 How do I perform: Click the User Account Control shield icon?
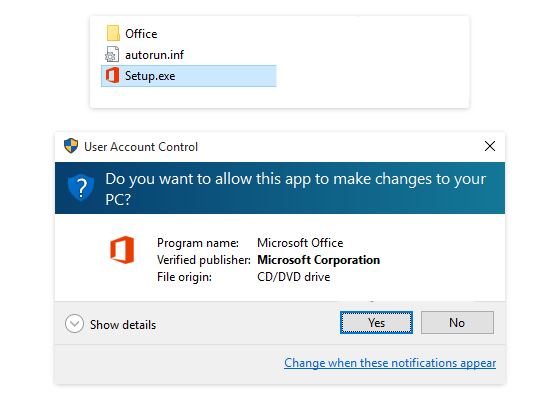pyautogui.click(x=71, y=146)
